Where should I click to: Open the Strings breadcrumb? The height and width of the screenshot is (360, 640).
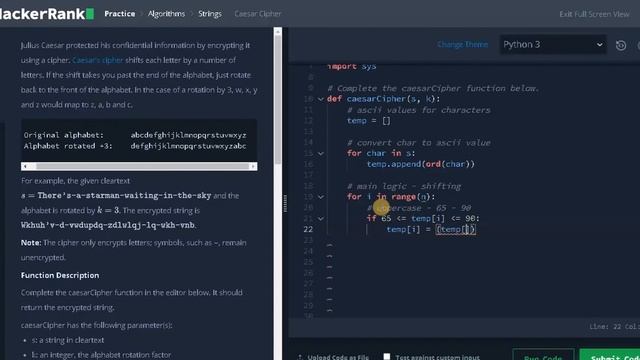pyautogui.click(x=210, y=14)
